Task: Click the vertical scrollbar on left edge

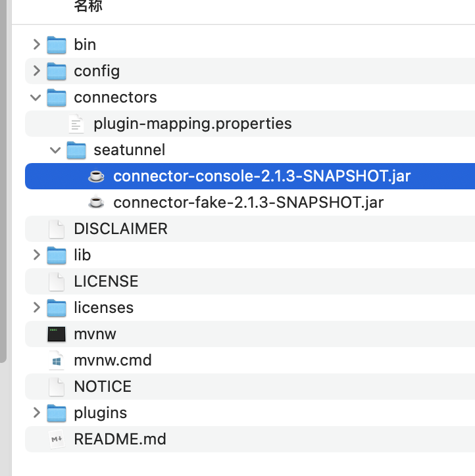Action: coord(3,181)
